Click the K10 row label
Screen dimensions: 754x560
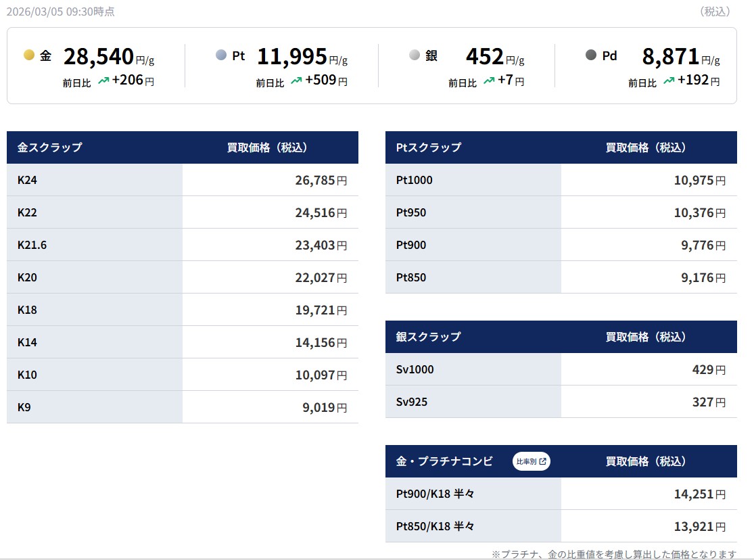click(28, 375)
